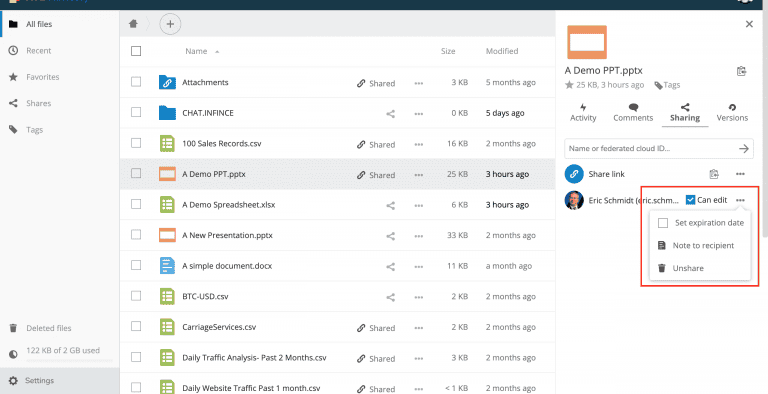The width and height of the screenshot is (768, 394).
Task: Click the share icon for A simple document.docx
Action: 390,267
